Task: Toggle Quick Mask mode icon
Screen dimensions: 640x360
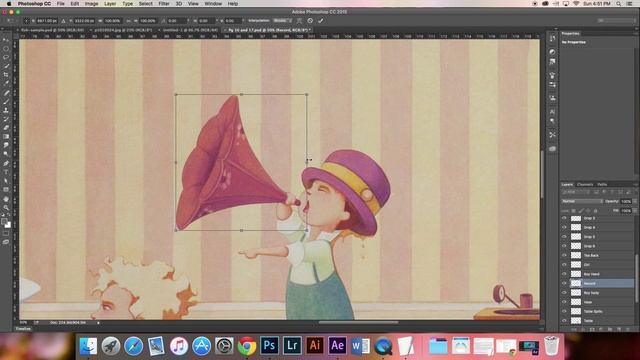Action: point(6,233)
